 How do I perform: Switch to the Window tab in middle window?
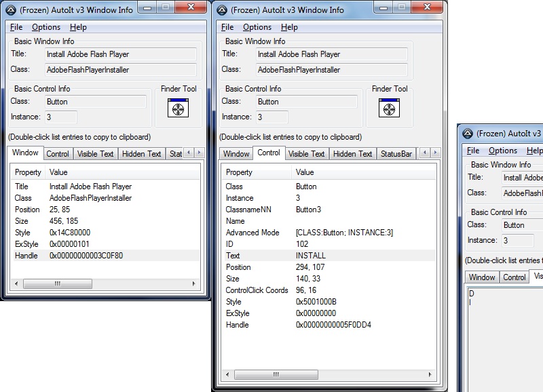point(236,154)
